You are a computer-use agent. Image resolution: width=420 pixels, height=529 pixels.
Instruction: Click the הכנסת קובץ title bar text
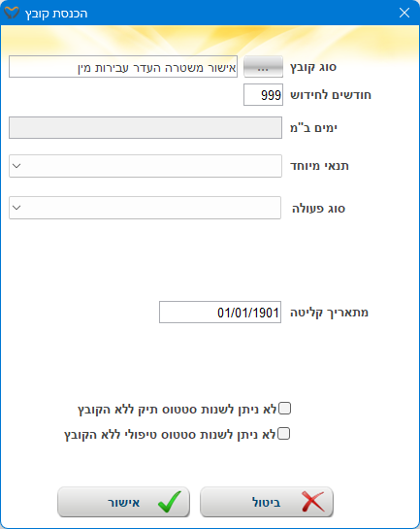[56, 14]
